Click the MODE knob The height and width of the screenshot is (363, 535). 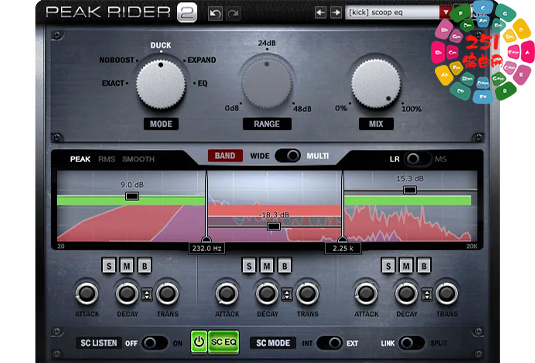161,84
